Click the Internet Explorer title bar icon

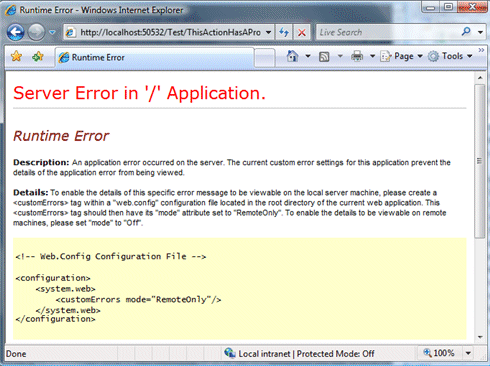click(x=10, y=10)
